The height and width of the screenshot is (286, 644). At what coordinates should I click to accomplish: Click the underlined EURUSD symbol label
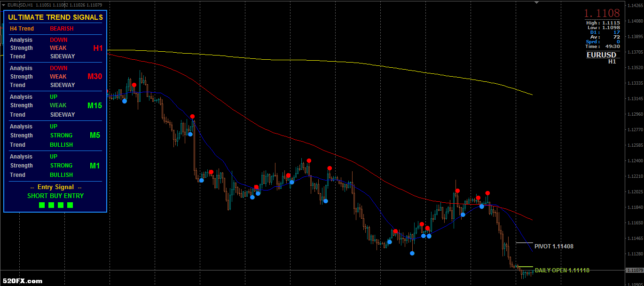[601, 55]
